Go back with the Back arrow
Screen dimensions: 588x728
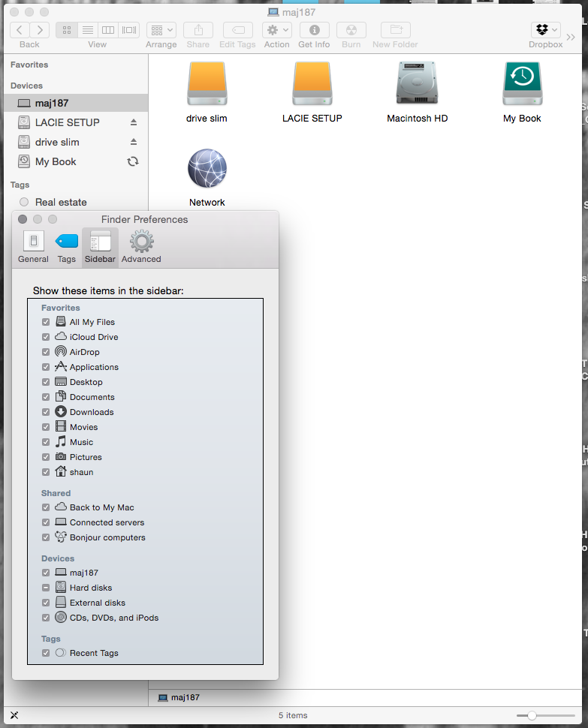coord(20,30)
